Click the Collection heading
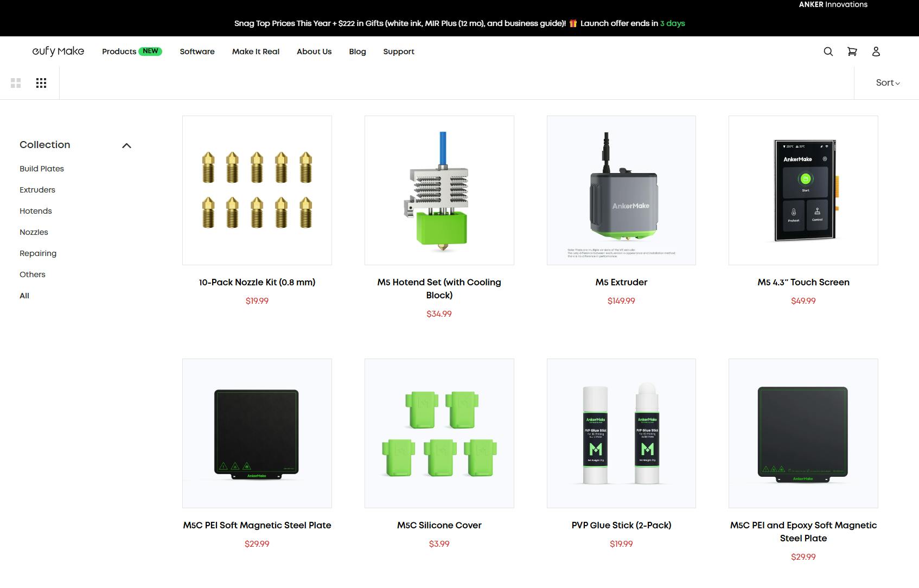Viewport: 919px width, 588px height. [45, 145]
